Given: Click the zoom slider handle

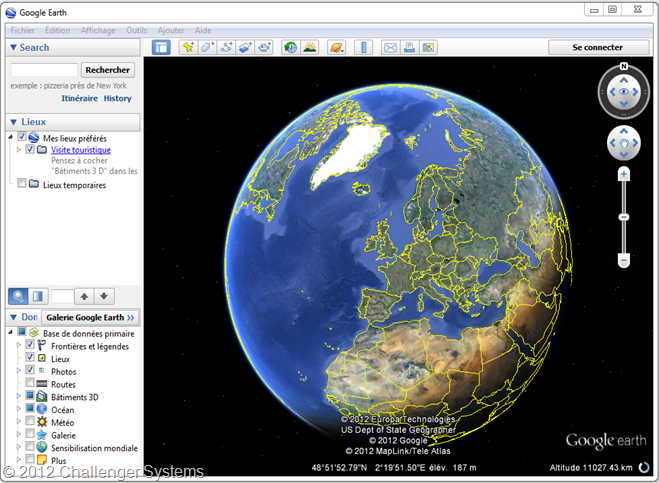Looking at the screenshot, I should coord(624,217).
